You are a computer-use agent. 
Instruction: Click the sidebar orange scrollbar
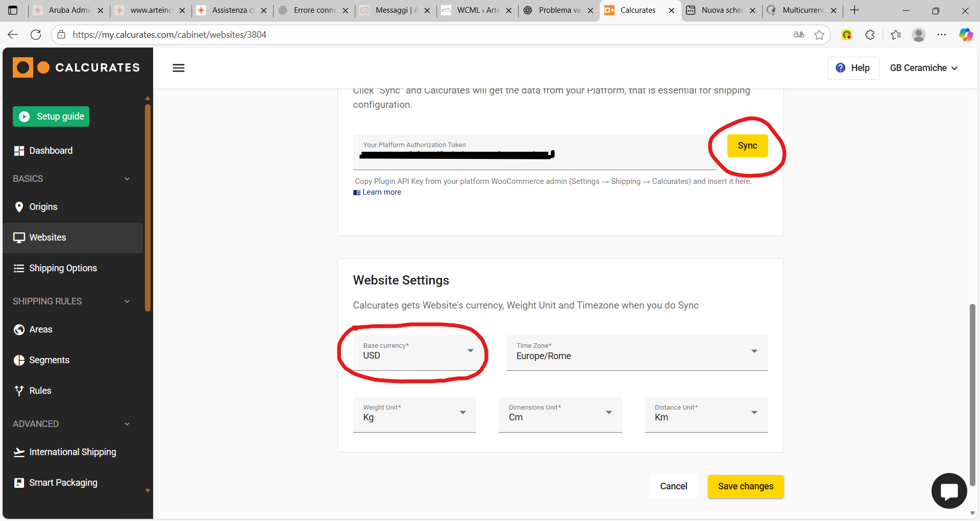(148, 207)
